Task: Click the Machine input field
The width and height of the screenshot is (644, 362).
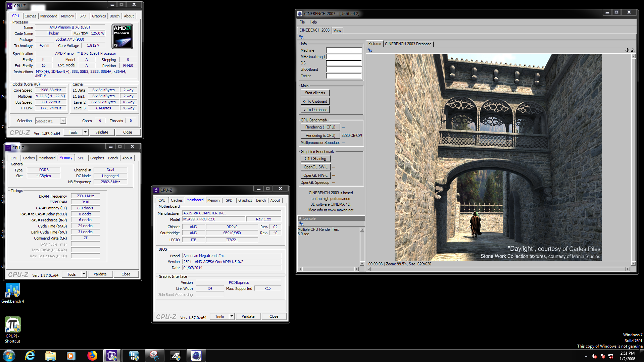Action: point(344,50)
